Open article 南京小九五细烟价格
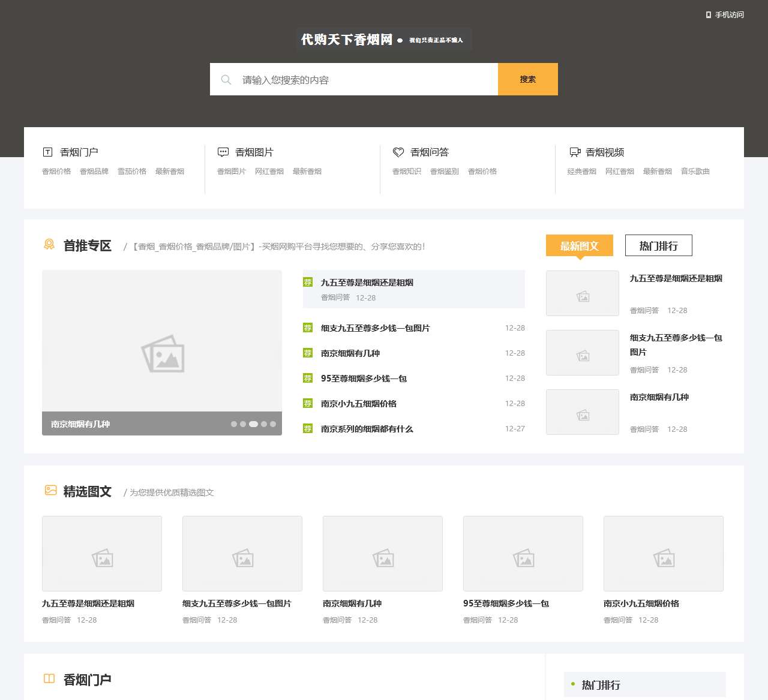This screenshot has width=768, height=700. click(x=359, y=404)
